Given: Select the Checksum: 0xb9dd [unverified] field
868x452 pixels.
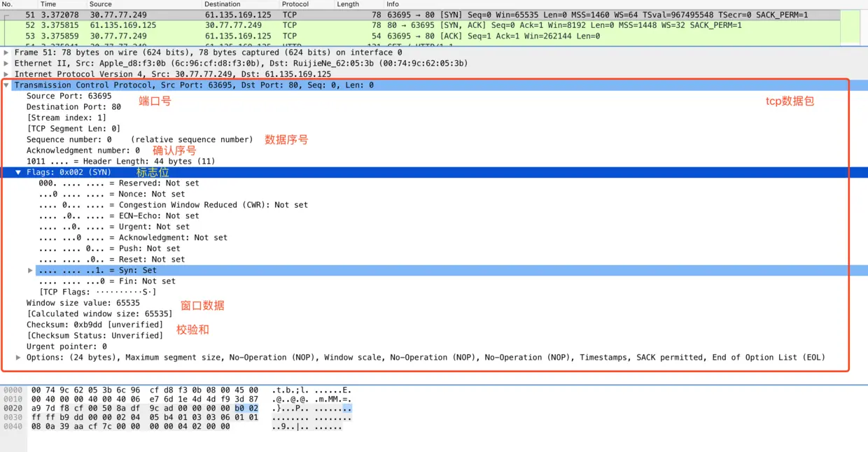Looking at the screenshot, I should pyautogui.click(x=94, y=325).
